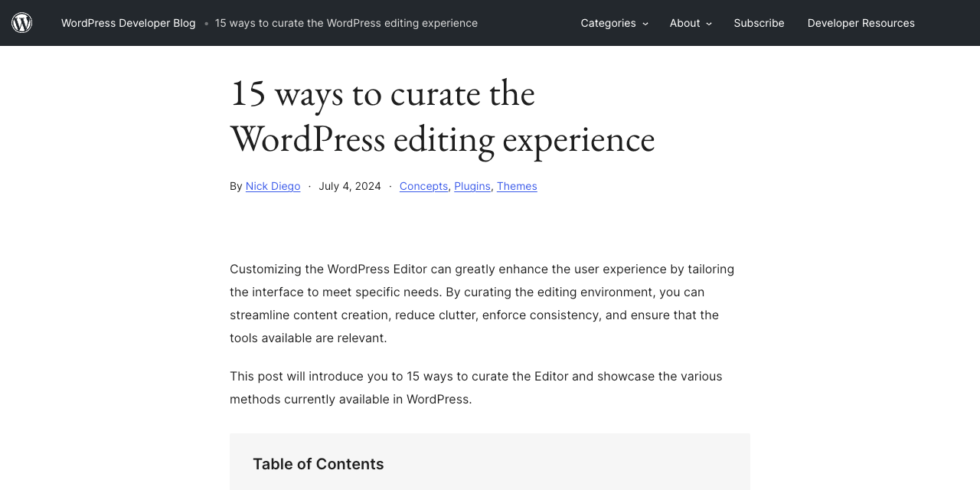Viewport: 980px width, 490px height.
Task: Open the Plugins category link
Action: [x=472, y=186]
